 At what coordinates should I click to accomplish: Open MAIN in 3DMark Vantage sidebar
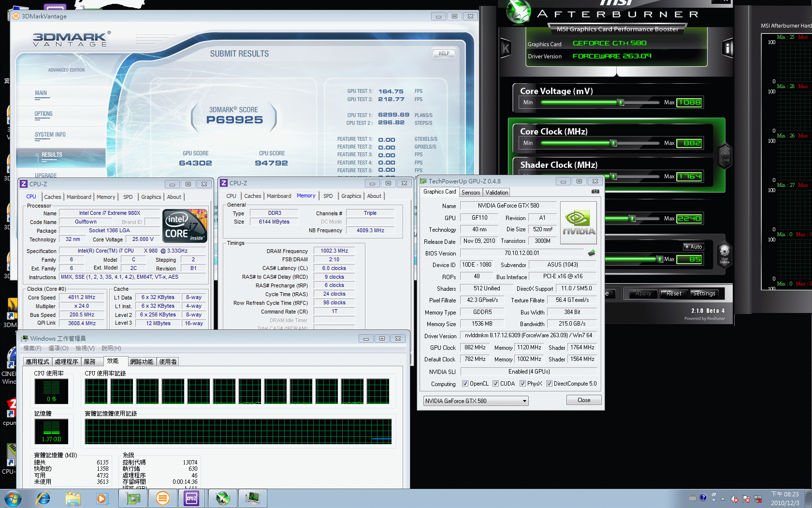coord(41,93)
